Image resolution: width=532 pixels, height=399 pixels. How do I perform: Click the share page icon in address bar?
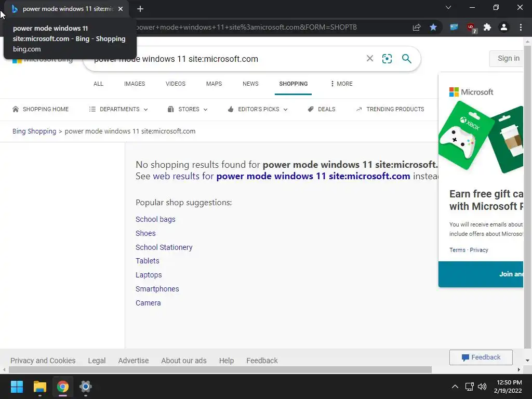pos(417,27)
